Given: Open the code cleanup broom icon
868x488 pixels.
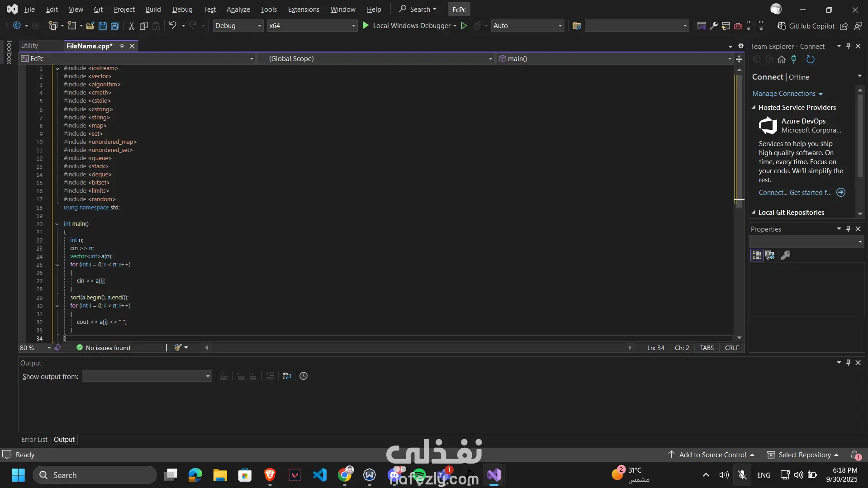Looking at the screenshot, I should [x=178, y=347].
